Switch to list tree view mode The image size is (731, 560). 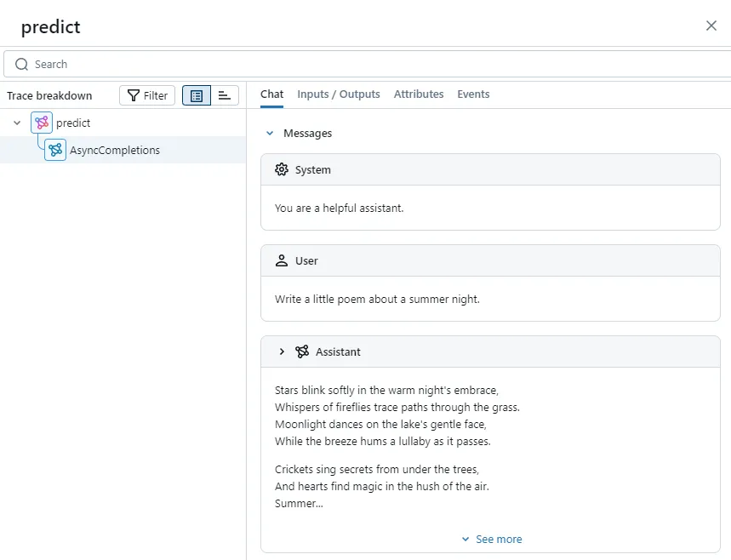click(x=197, y=95)
